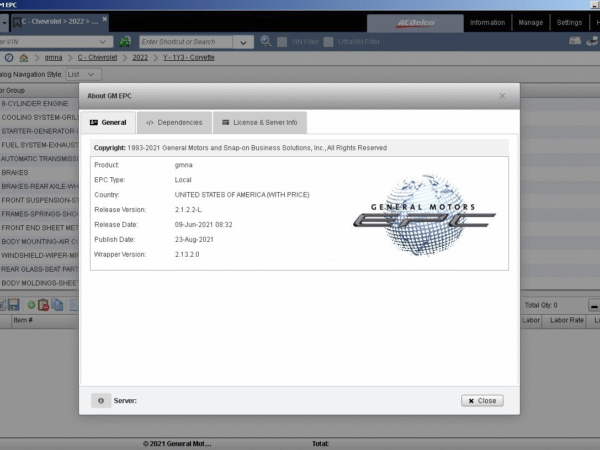Click the magnifying glass search icon
This screenshot has width=600, height=450.
click(x=266, y=41)
